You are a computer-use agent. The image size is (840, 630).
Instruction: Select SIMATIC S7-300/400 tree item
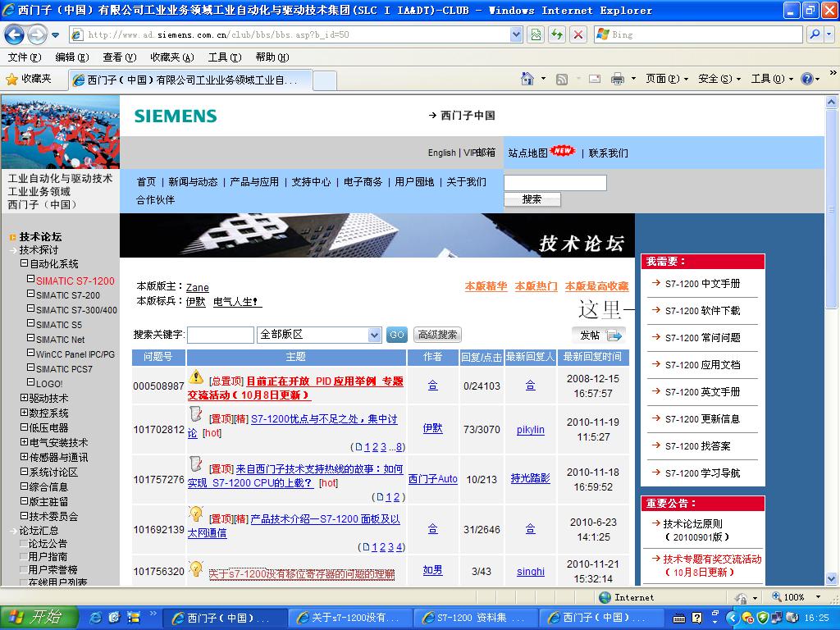(76, 309)
